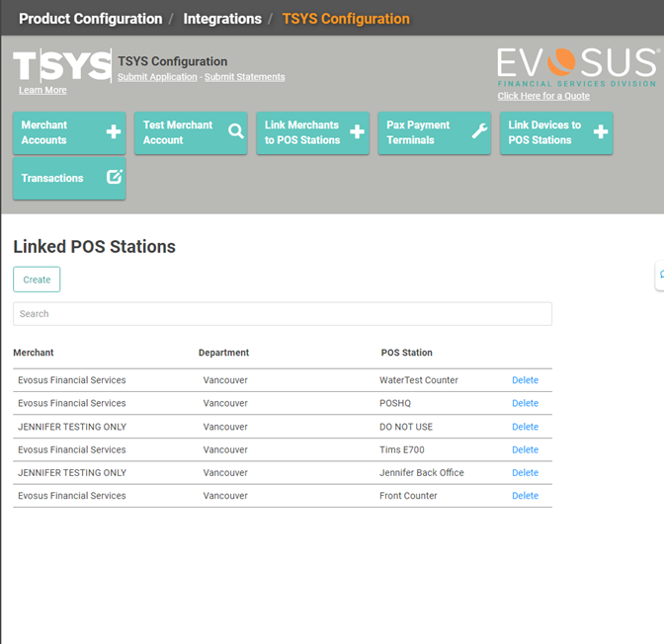Open Link Devices to POS Stations tile
This screenshot has height=644, width=664.
(x=556, y=132)
